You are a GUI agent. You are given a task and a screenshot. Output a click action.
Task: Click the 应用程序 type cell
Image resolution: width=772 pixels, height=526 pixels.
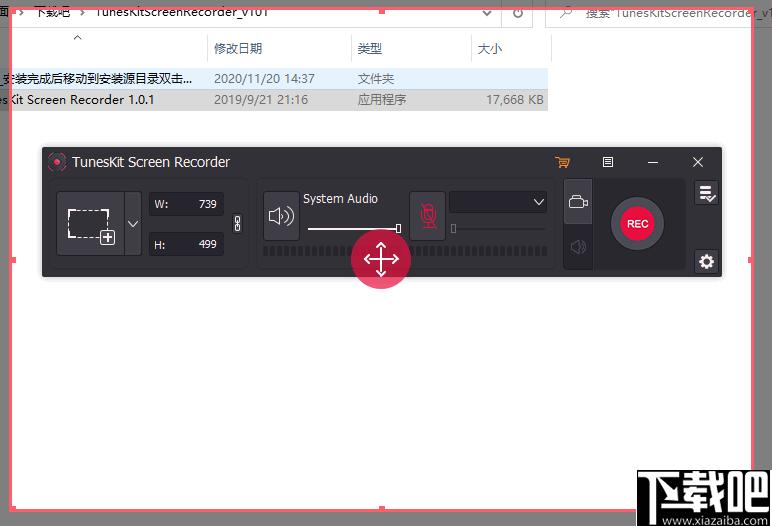pyautogui.click(x=382, y=100)
